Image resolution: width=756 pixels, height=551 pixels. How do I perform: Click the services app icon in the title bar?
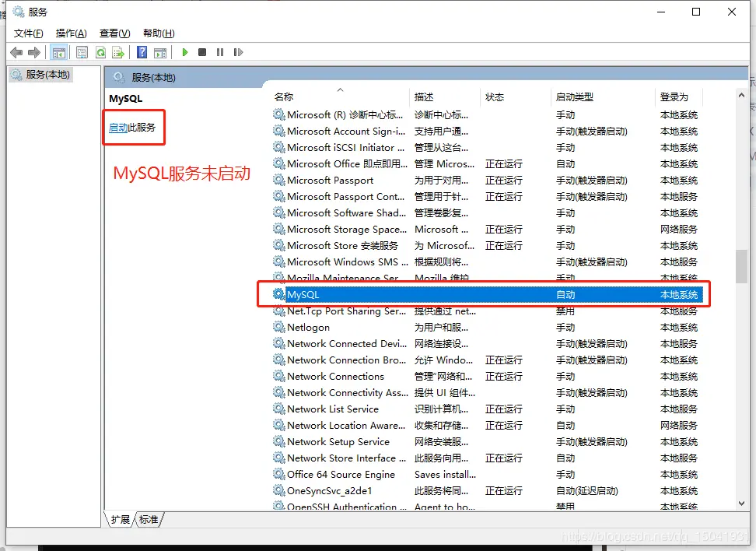pos(18,12)
